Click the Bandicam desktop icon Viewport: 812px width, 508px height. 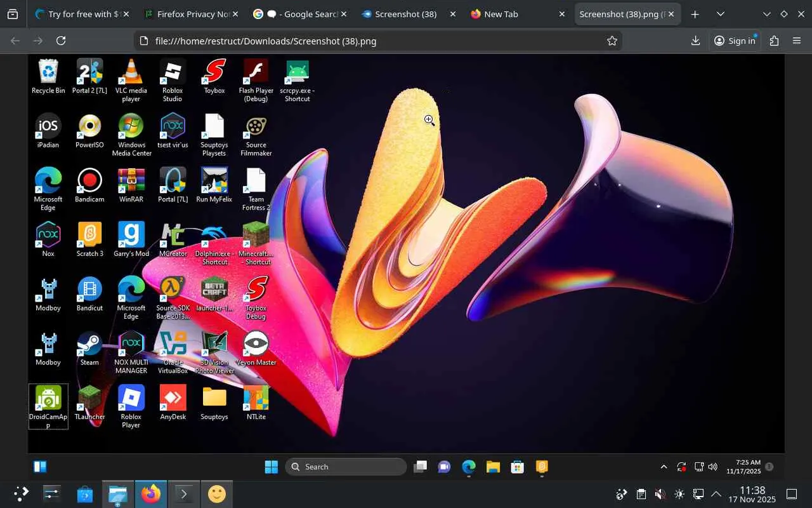tap(89, 185)
